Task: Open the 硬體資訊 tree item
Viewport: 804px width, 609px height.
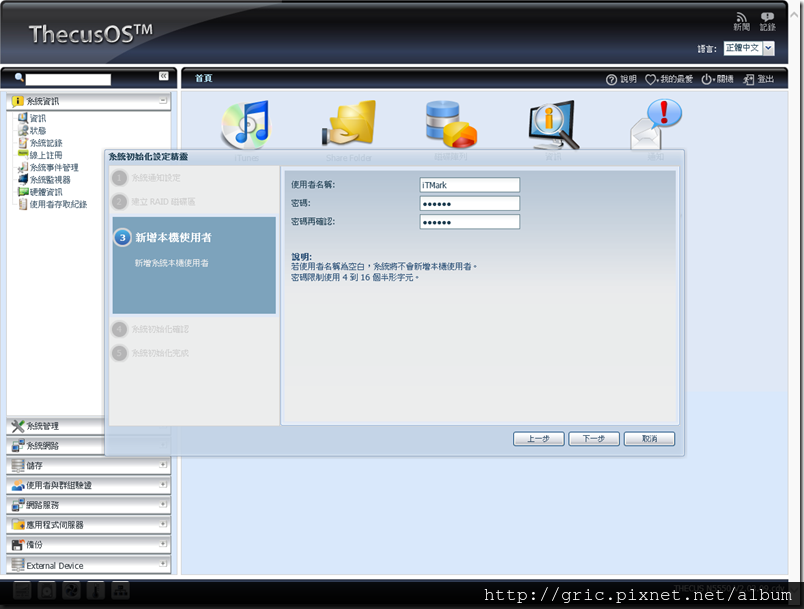Action: click(40, 192)
